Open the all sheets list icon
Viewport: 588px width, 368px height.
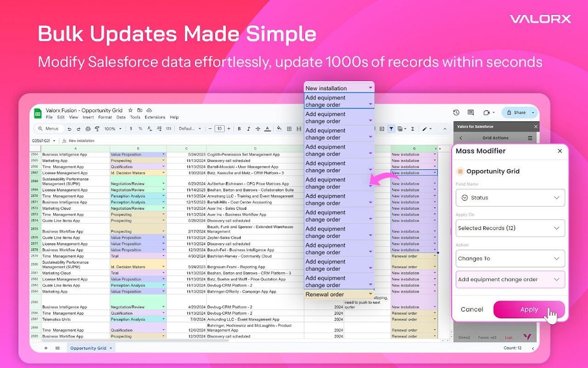(x=57, y=348)
